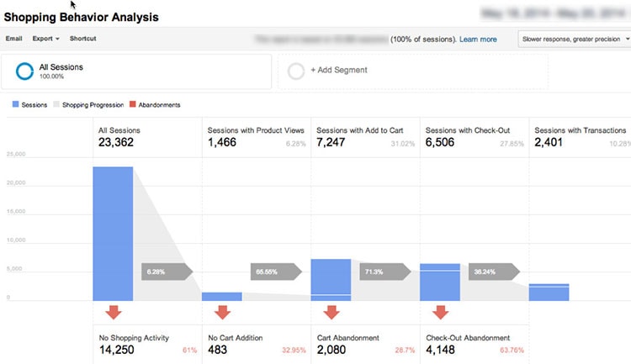Screen dimensions: 631x364
Task: Open the Export dropdown menu
Action: [x=45, y=39]
